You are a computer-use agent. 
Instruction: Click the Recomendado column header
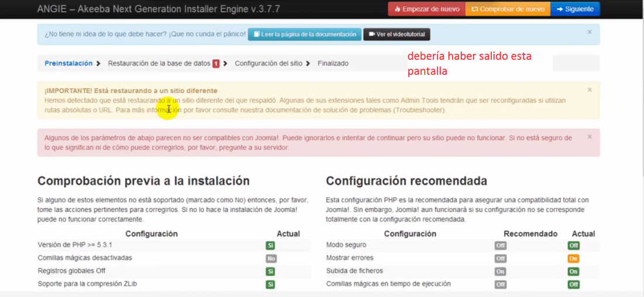point(530,234)
